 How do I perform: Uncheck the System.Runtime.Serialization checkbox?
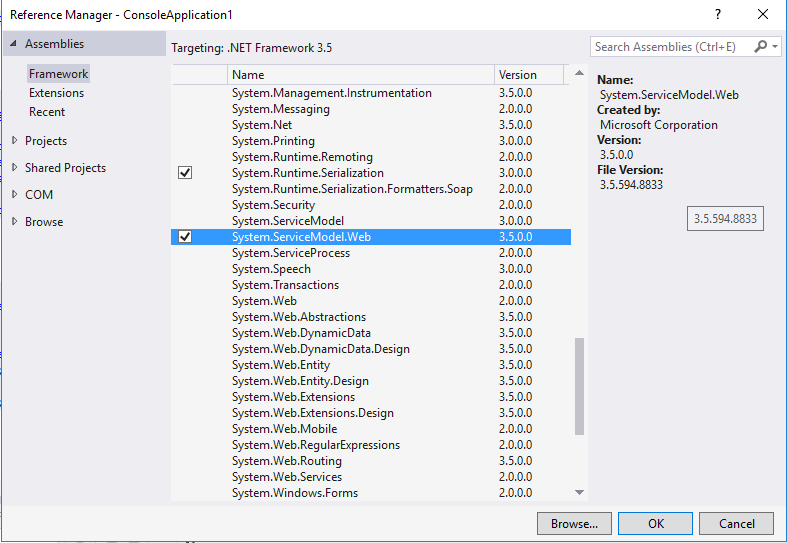pyautogui.click(x=185, y=173)
